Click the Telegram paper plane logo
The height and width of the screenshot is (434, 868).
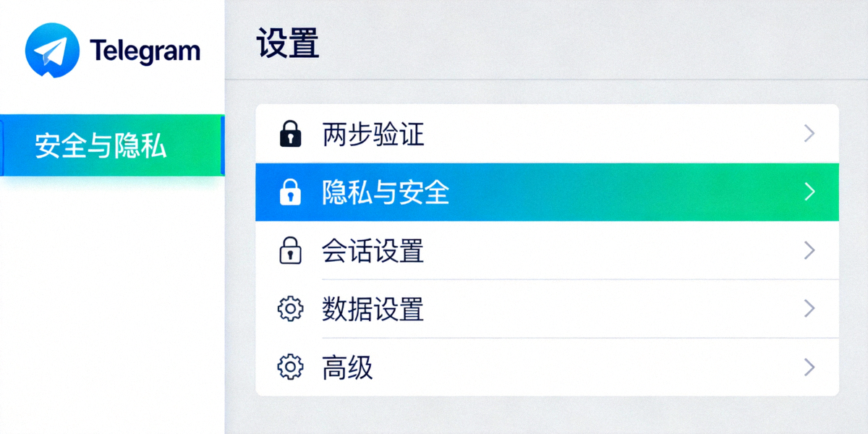pyautogui.click(x=51, y=49)
